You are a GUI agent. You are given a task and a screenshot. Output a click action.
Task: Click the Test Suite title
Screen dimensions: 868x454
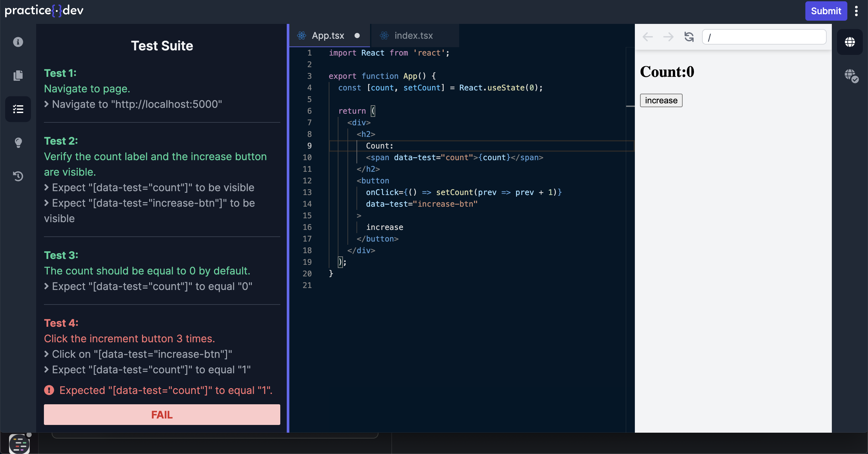click(162, 46)
